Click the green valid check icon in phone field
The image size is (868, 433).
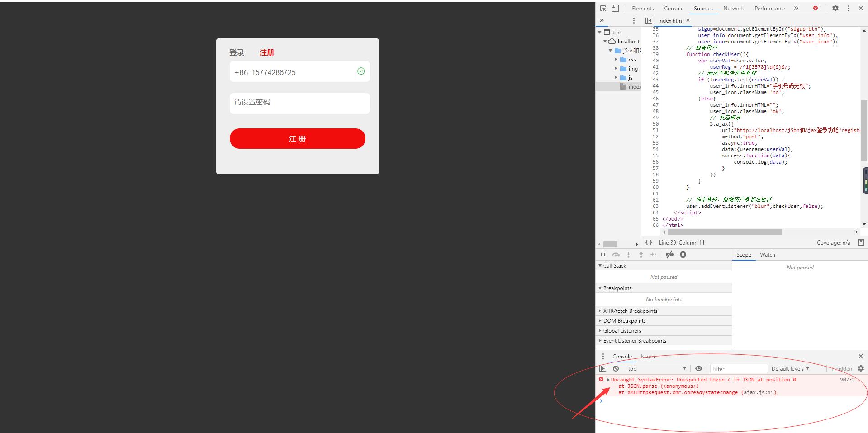pos(361,71)
